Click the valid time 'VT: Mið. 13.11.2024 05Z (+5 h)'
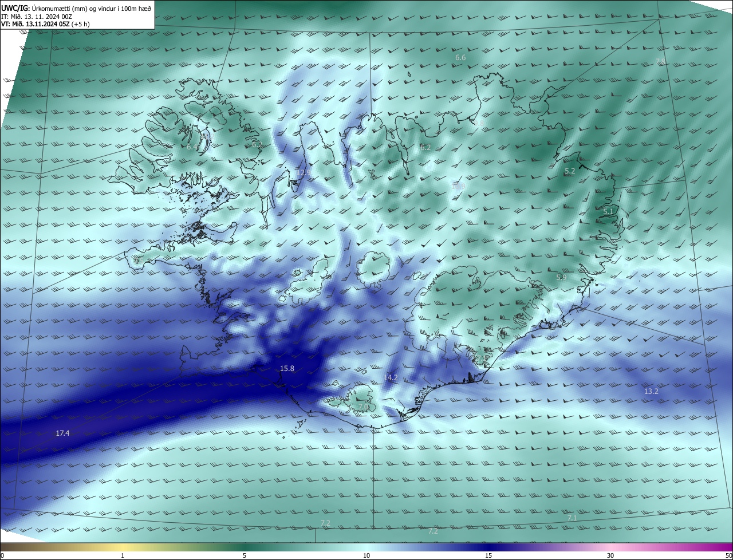 point(45,24)
